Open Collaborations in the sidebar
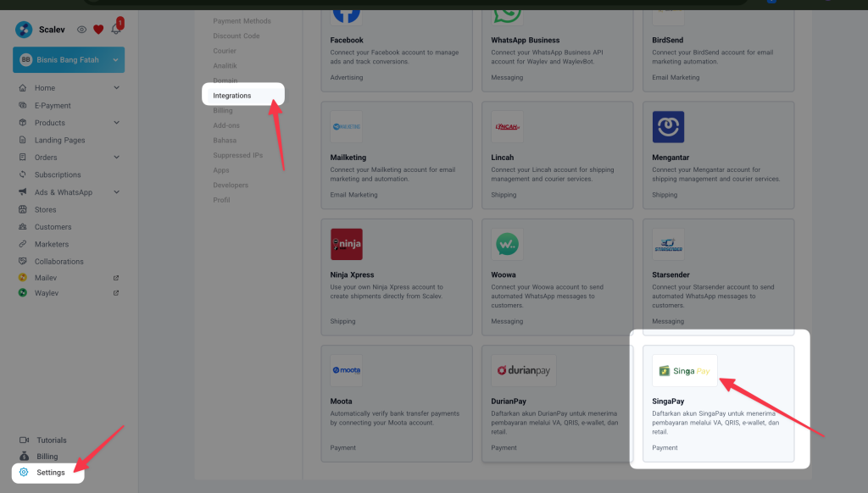 58,261
